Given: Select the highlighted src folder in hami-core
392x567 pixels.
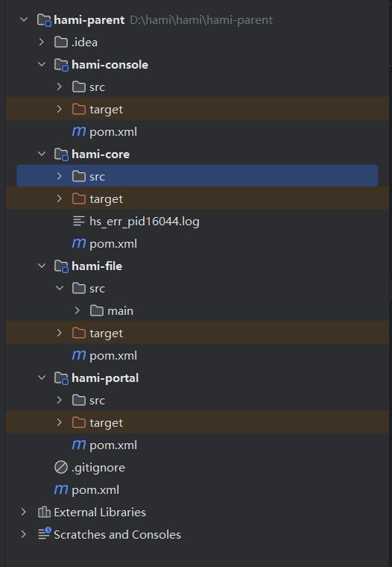Looking at the screenshot, I should (x=197, y=176).
